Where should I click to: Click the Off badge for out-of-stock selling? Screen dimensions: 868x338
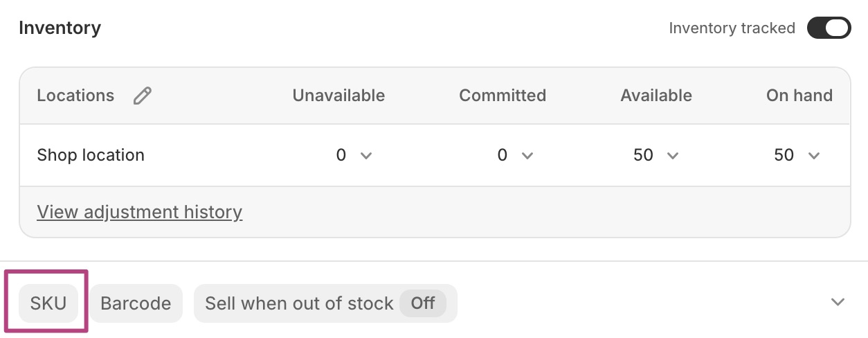(423, 303)
